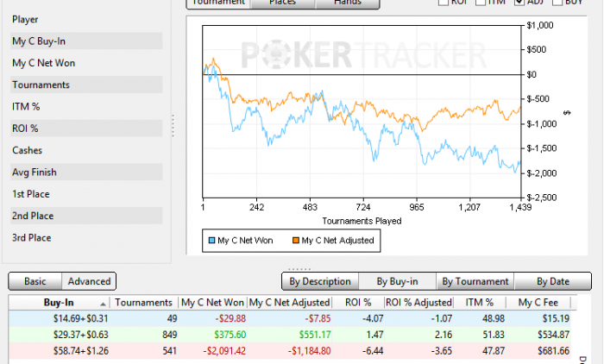Click the 849 tournaments cell
Viewport: 604px width, 364px height.
pyautogui.click(x=144, y=335)
